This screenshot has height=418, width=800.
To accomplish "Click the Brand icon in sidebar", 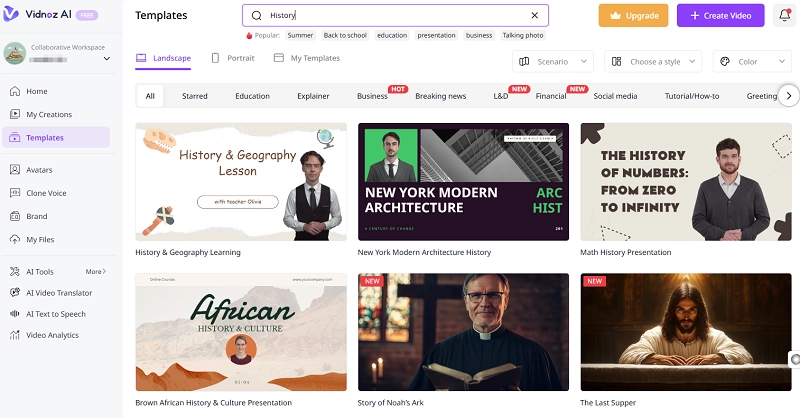I will point(15,216).
